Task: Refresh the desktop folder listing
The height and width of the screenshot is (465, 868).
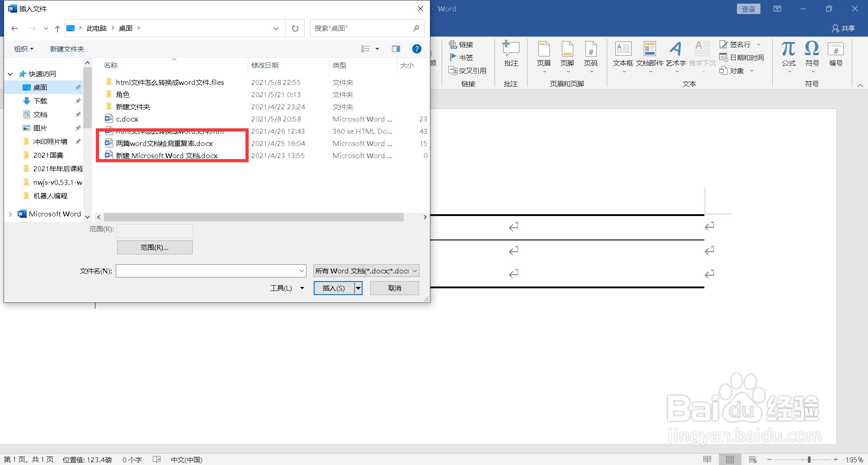Action: click(295, 28)
